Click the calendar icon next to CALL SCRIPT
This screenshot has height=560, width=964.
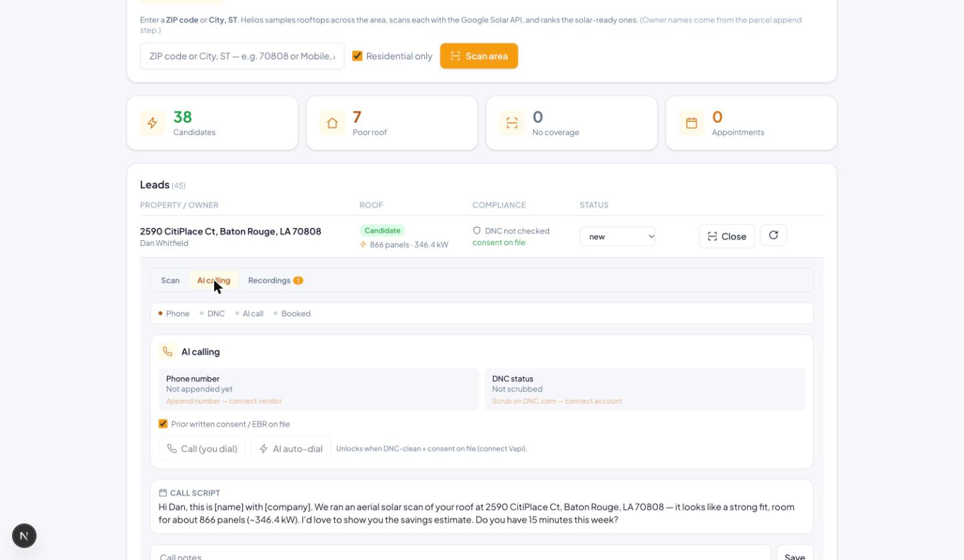(163, 493)
